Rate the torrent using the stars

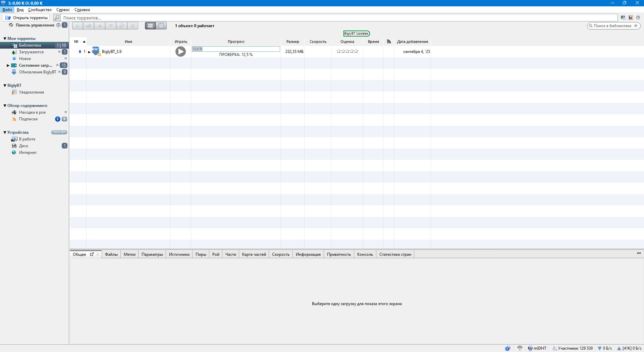(x=347, y=51)
